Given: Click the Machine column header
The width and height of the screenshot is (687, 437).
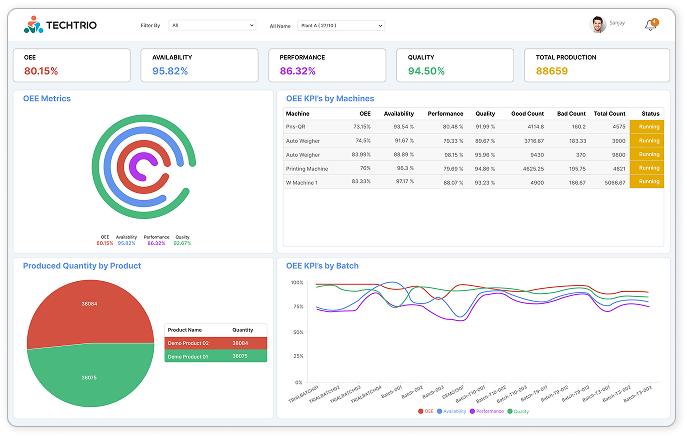Looking at the screenshot, I should point(297,114).
